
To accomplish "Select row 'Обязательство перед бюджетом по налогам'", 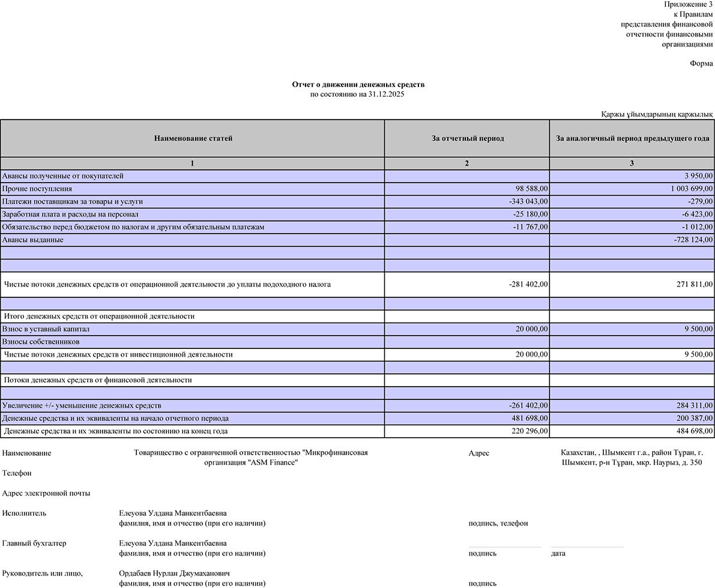I will [x=357, y=227].
